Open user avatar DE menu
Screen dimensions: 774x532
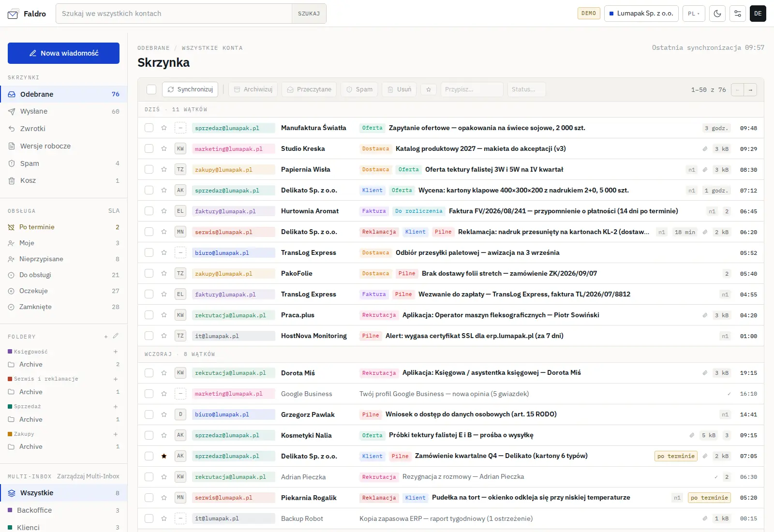click(758, 14)
